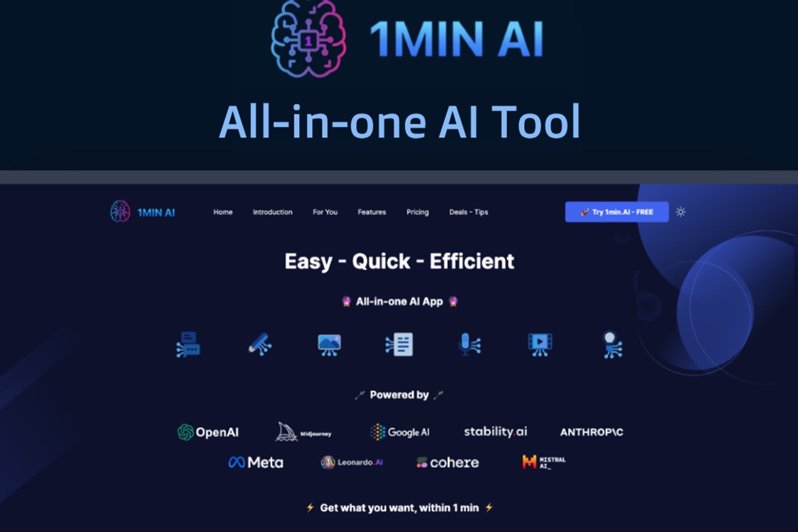Open the Pricing dropdown menu
Screen dimensions: 798x532
click(x=417, y=212)
